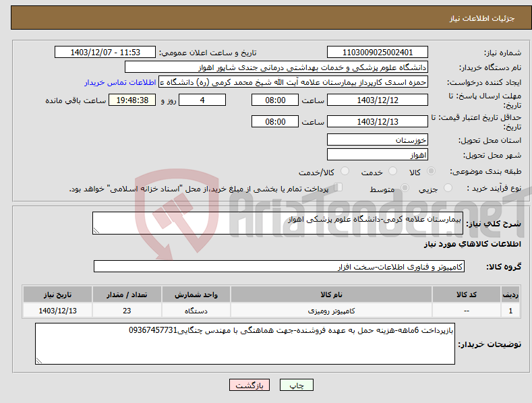Image resolution: width=532 pixels, height=403 pixels.
Task: Click the need number field 1103009025002401
Action: click(378, 53)
